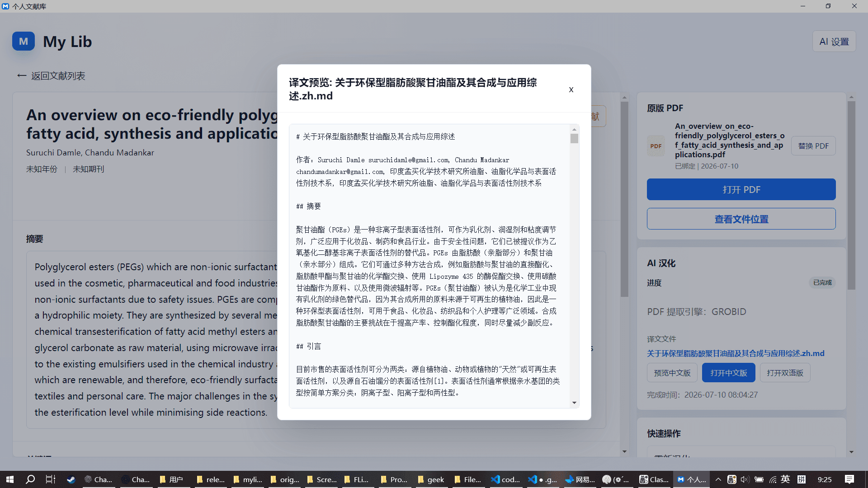Click the main panel scrollbar down arrow
This screenshot has width=868, height=488.
coord(624,451)
